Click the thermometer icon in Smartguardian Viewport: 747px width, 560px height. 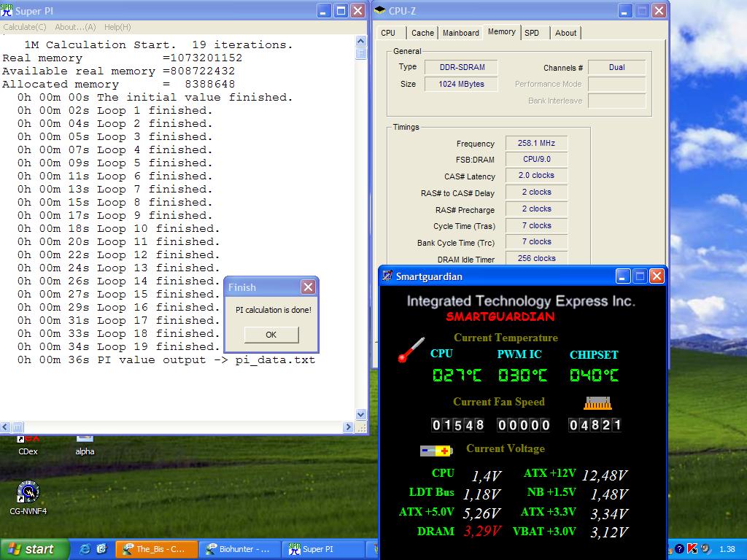pyautogui.click(x=411, y=349)
